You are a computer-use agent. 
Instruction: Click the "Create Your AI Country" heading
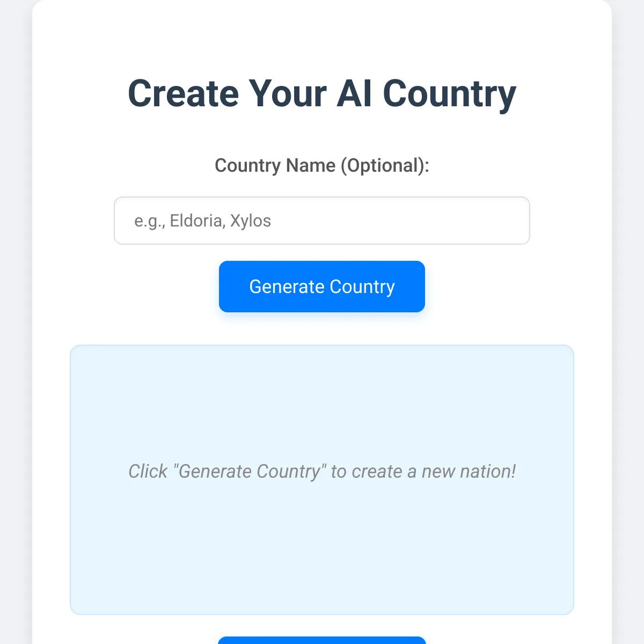(x=322, y=94)
